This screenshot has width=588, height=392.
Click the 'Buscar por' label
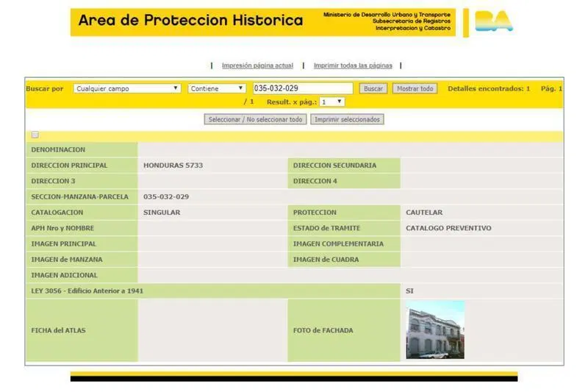tap(45, 88)
